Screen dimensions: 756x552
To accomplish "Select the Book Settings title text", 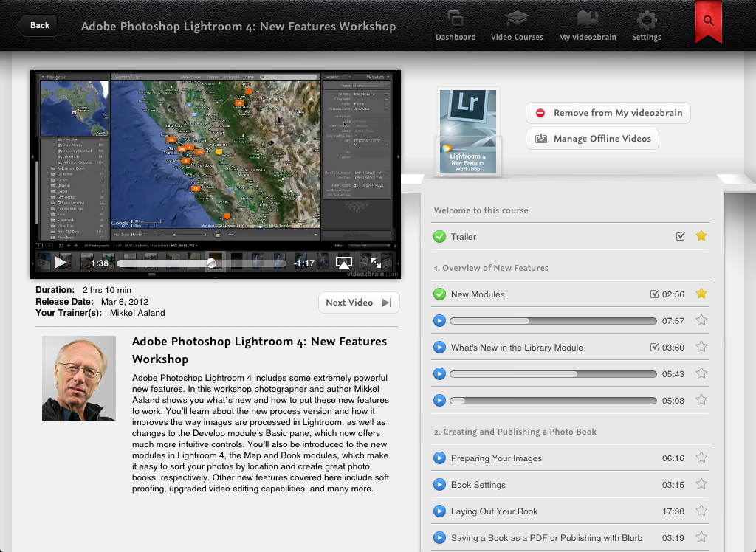I will point(478,485).
